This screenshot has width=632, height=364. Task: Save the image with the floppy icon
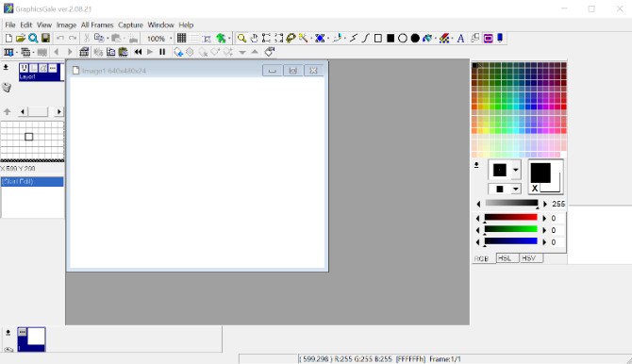tap(45, 39)
